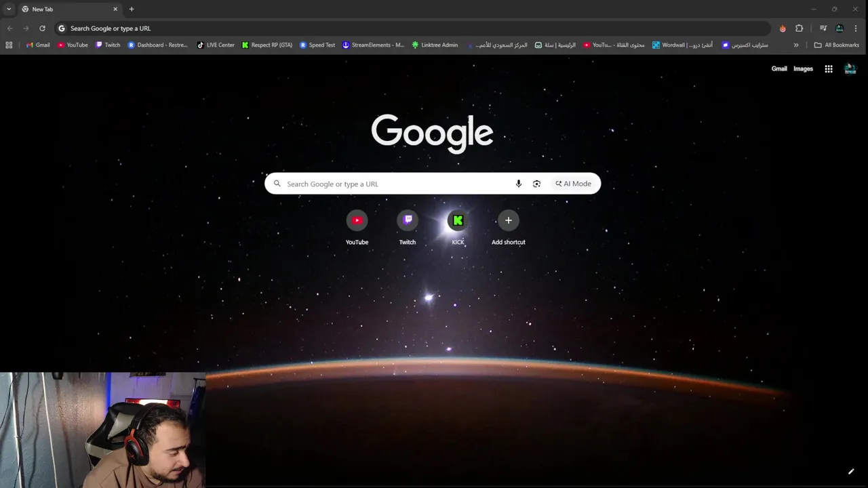Open the flame extension icon
Screen dimensions: 868x488
[783, 28]
